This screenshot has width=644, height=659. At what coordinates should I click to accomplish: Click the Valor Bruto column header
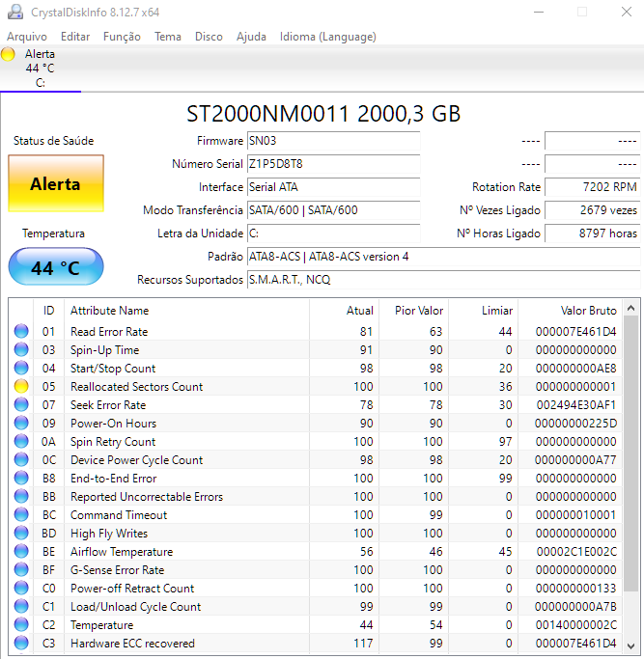[570, 311]
